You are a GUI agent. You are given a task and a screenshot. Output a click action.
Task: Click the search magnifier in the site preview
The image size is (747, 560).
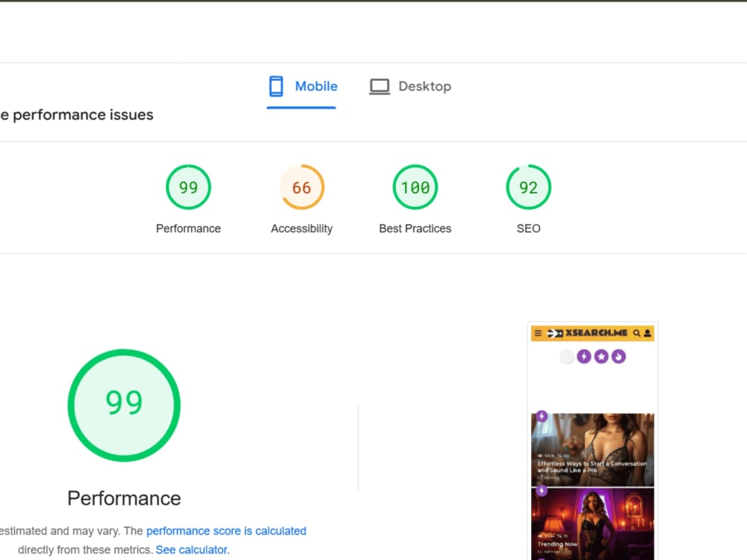(636, 333)
